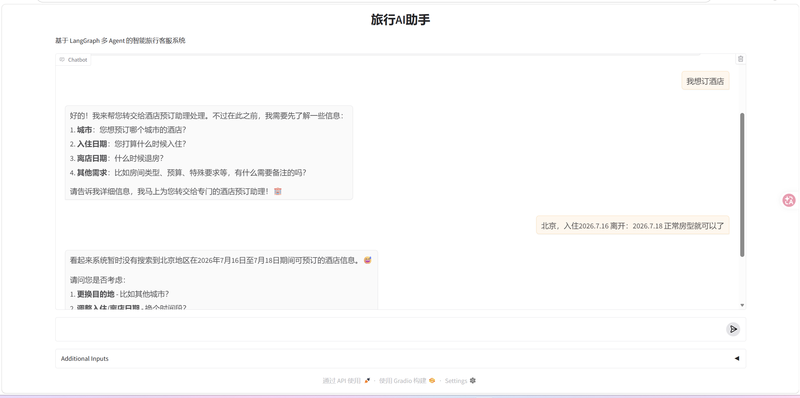Send the message with the arrow button
Viewport: 800px width, 398px height.
point(733,329)
